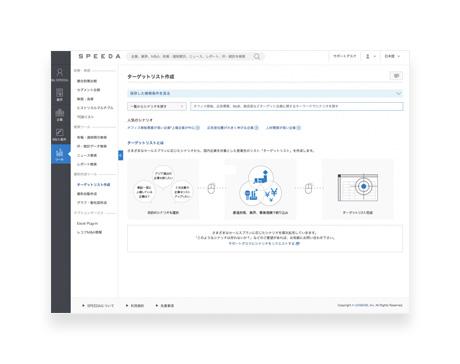
Task: Click the keyword scenario search field
Action: coord(297,106)
